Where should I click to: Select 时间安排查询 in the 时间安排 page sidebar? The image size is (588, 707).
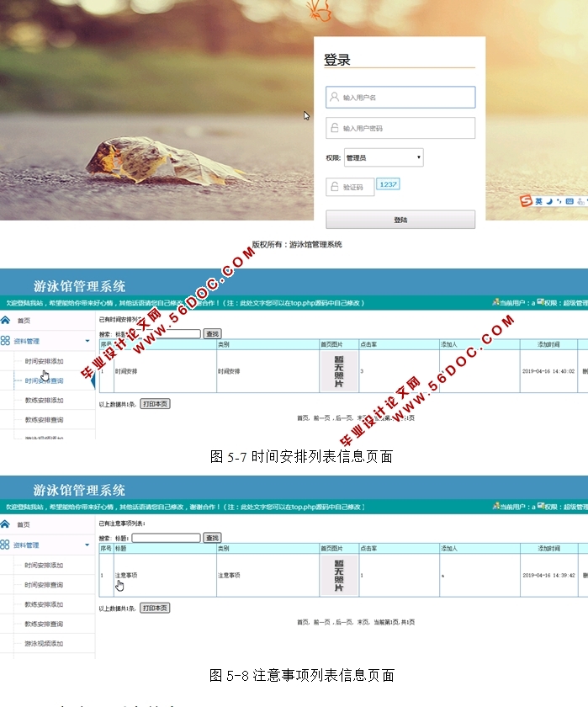[x=44, y=380]
